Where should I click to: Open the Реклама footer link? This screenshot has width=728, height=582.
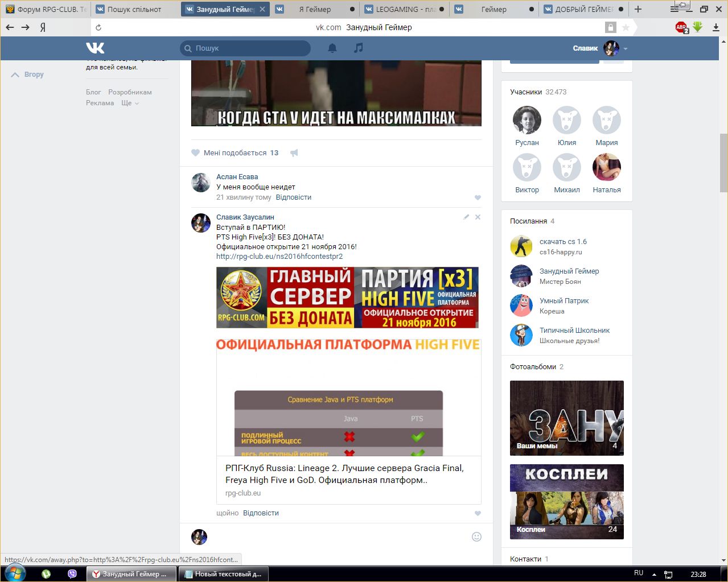click(100, 103)
